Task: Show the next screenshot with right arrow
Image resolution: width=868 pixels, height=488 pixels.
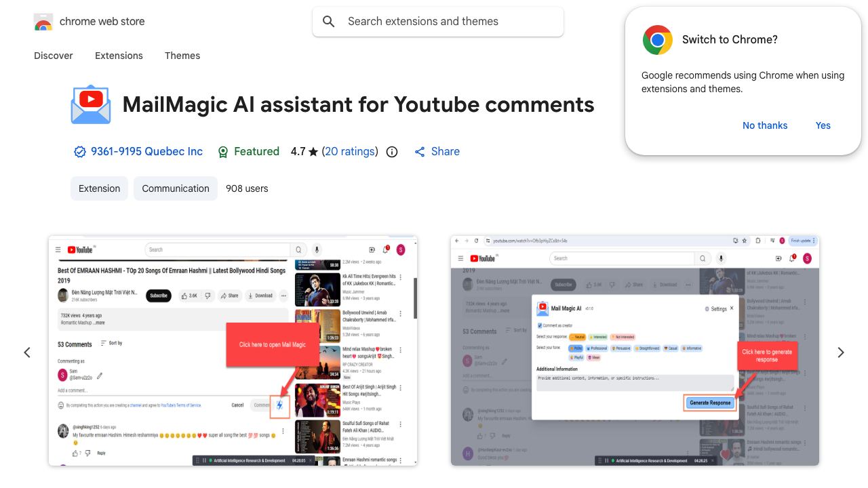Action: 841,352
